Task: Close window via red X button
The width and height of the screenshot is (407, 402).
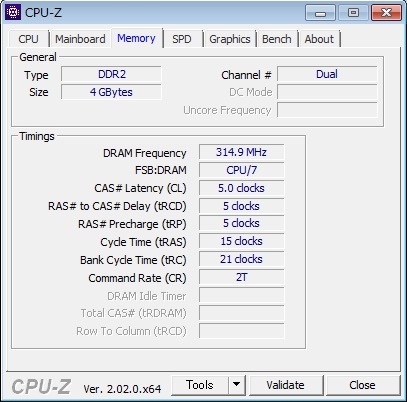Action: click(x=386, y=13)
